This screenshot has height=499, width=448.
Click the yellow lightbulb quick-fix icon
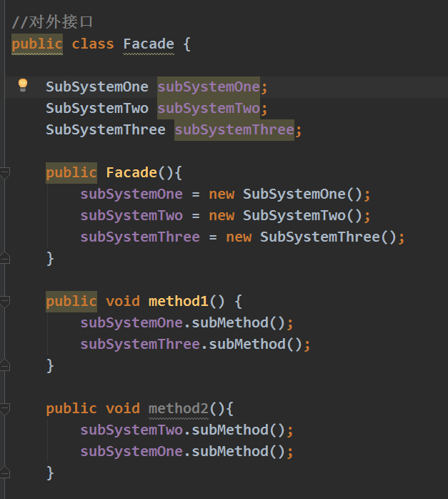23,85
